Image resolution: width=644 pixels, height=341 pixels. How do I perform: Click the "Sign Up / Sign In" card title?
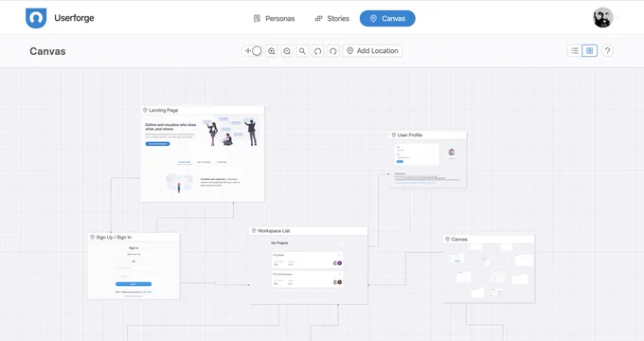click(x=114, y=237)
